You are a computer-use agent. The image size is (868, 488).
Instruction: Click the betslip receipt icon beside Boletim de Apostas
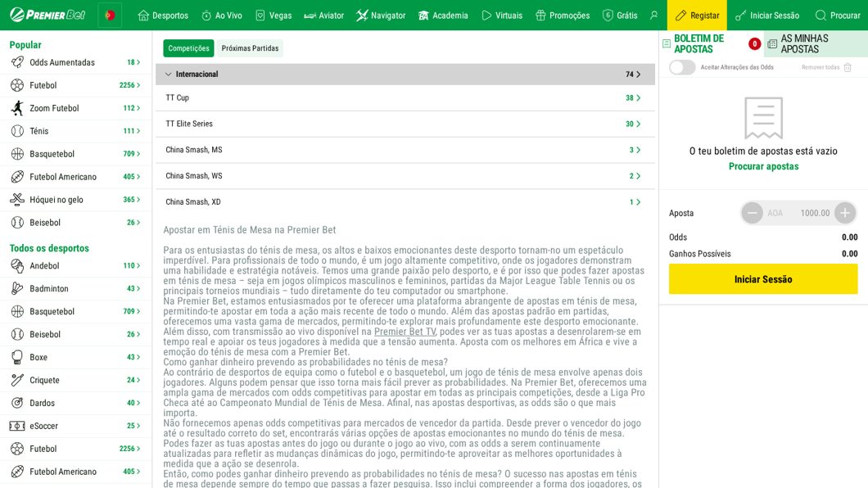tap(667, 43)
